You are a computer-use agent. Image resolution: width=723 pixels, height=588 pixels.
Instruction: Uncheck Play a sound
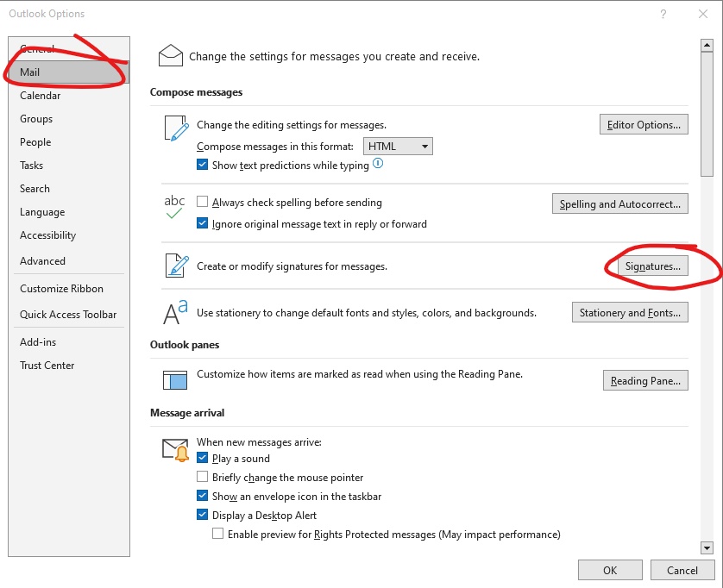202,458
